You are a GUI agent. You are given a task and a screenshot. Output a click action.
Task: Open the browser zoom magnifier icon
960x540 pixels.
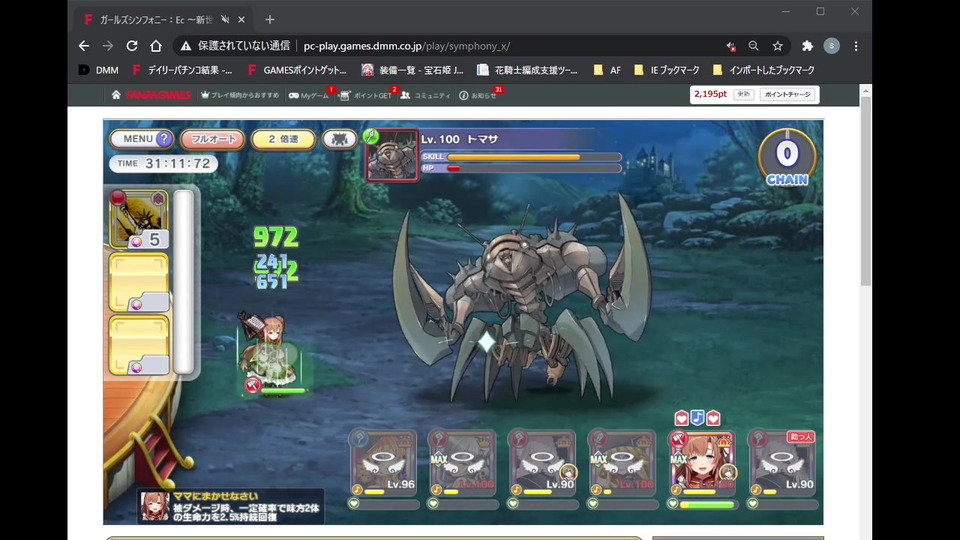pyautogui.click(x=754, y=46)
